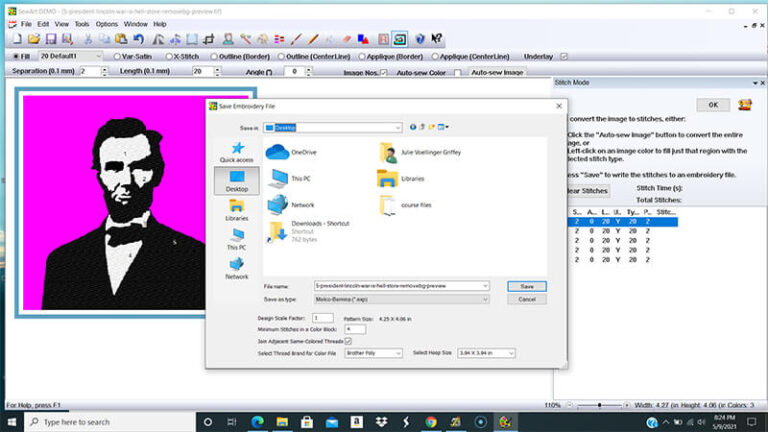
Task: Open the Window menu
Action: pos(136,24)
